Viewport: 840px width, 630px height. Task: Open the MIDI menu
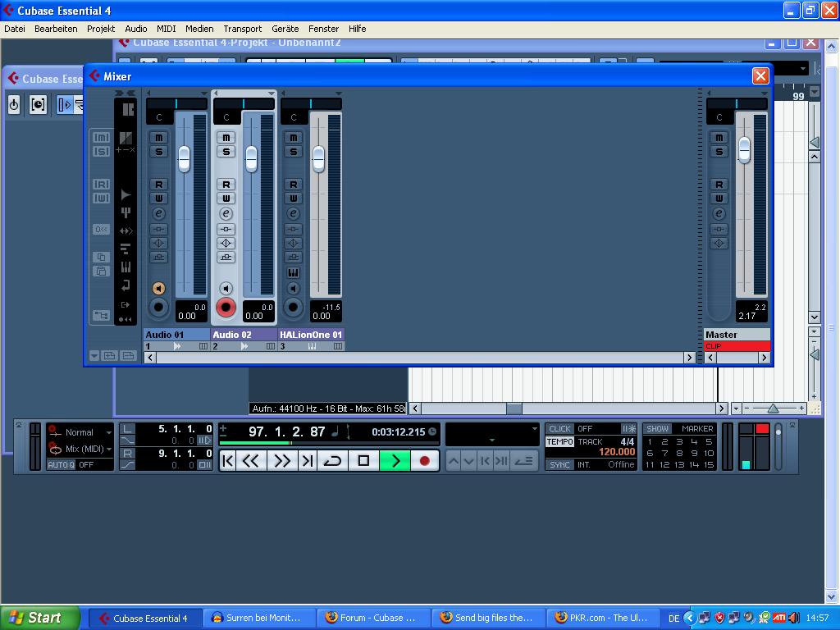(x=166, y=29)
